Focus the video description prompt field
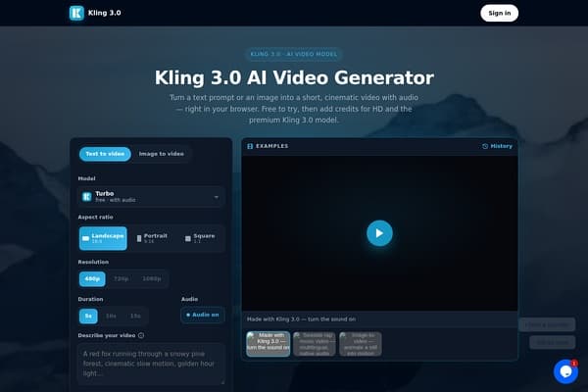Screen dimensions: 588x392 tap(151, 364)
